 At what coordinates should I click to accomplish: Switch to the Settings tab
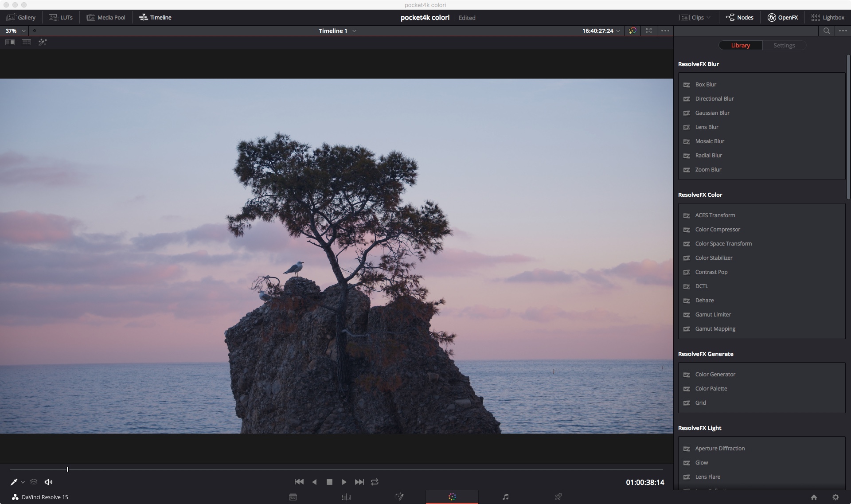pyautogui.click(x=784, y=45)
